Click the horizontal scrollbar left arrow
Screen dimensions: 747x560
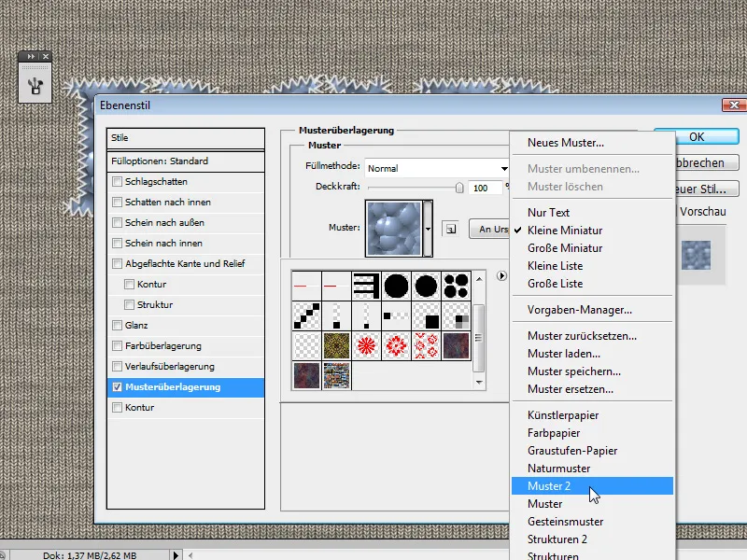click(190, 554)
